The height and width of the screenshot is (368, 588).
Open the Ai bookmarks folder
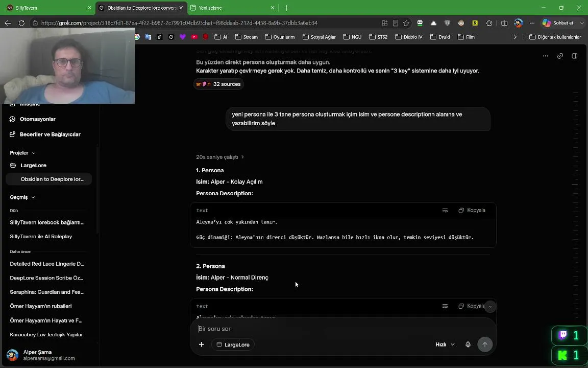tap(221, 37)
